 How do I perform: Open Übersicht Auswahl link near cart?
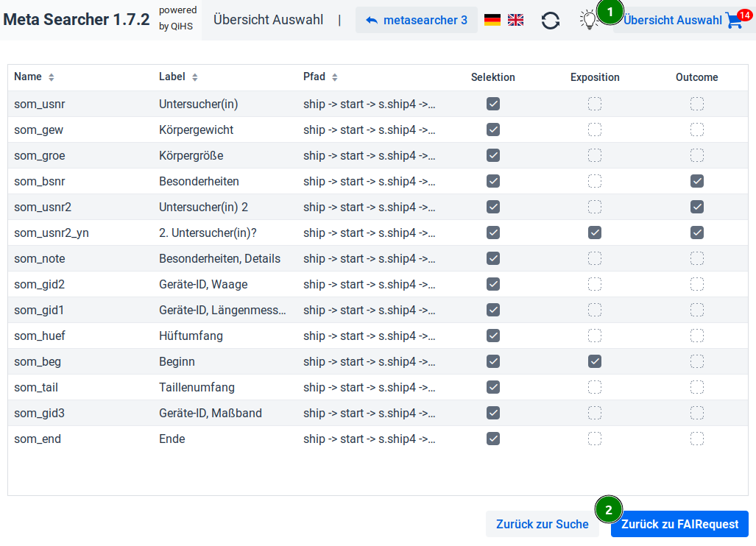pyautogui.click(x=672, y=21)
